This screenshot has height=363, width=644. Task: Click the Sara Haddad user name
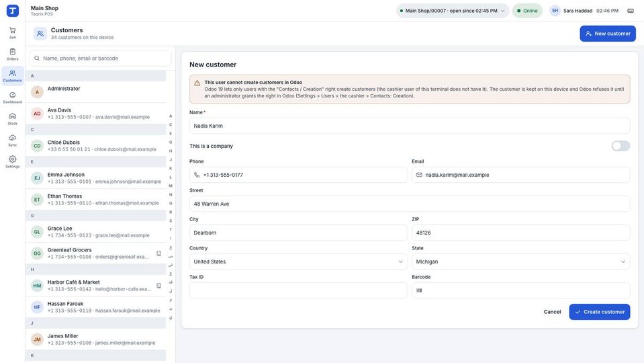[x=578, y=11]
